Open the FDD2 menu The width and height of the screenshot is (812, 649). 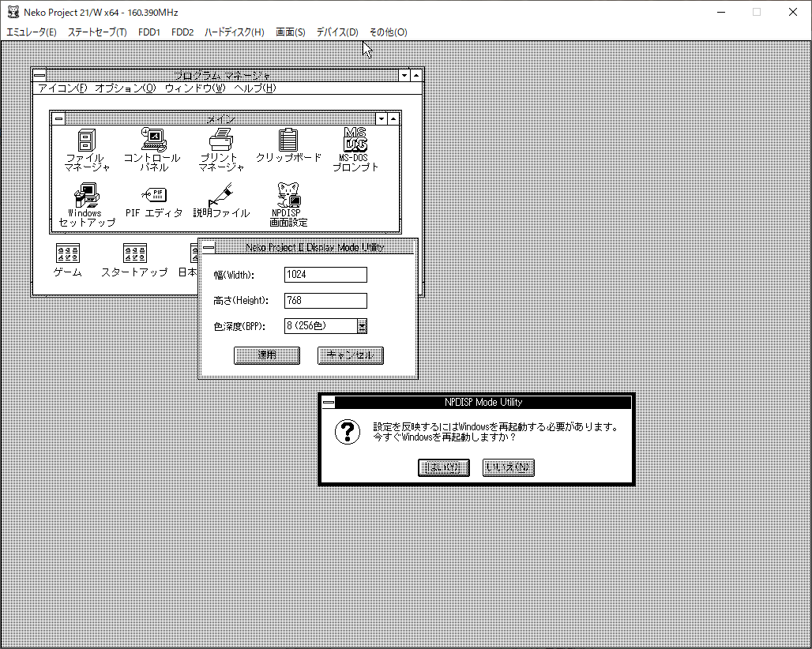(x=182, y=32)
